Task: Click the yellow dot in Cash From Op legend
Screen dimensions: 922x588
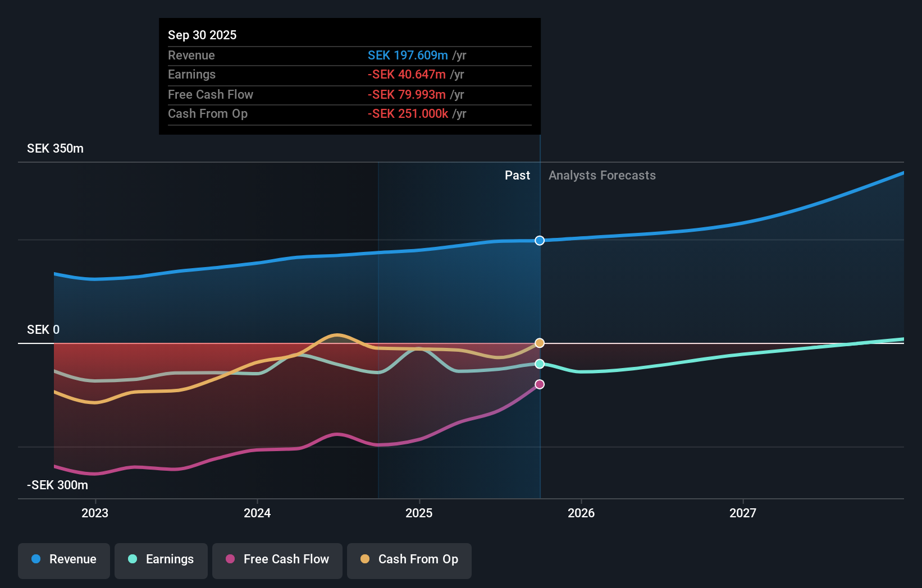Action: (x=364, y=559)
